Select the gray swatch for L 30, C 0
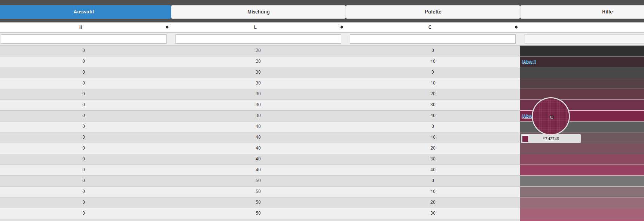The width and height of the screenshot is (644, 221). pos(582,73)
